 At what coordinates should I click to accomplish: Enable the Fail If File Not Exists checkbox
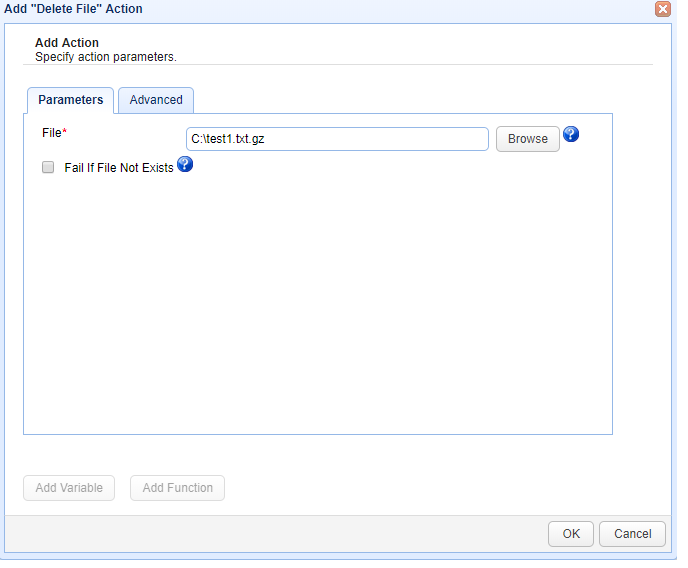[48, 168]
